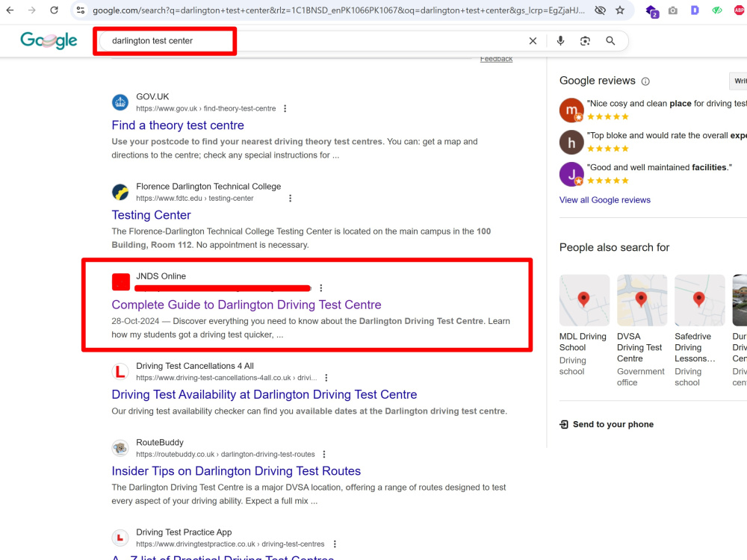Reload the current page
Image resolution: width=747 pixels, height=560 pixels.
click(54, 10)
